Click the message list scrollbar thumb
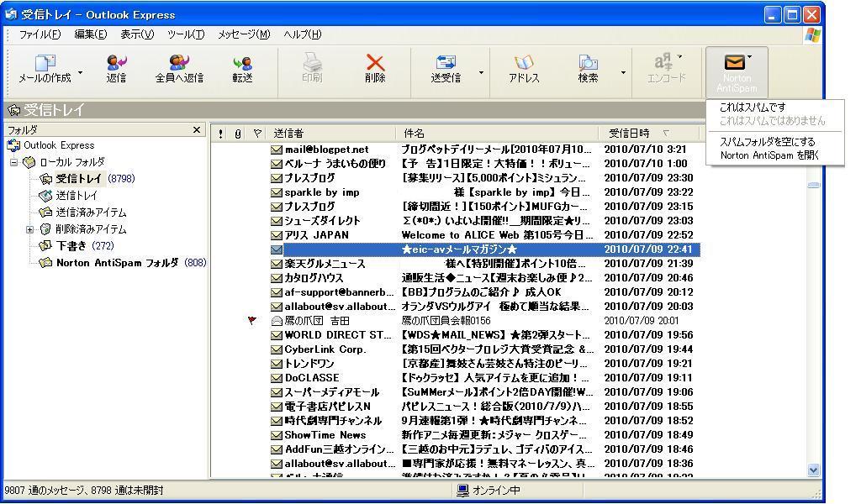Image resolution: width=861 pixels, height=504 pixels. [813, 185]
